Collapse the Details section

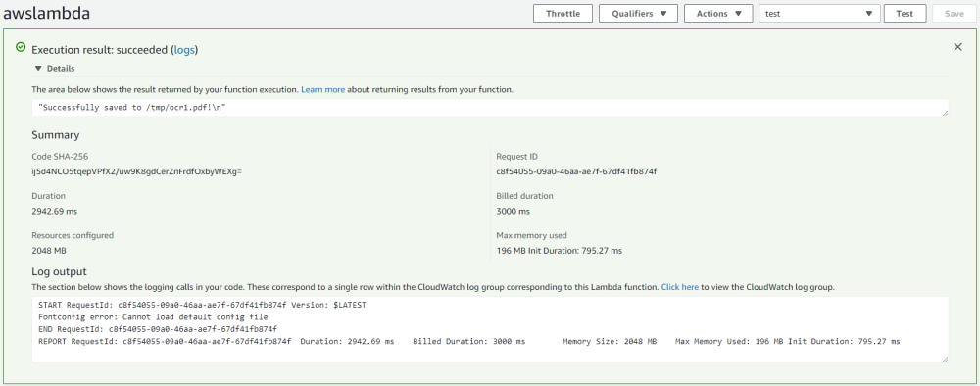55,68
